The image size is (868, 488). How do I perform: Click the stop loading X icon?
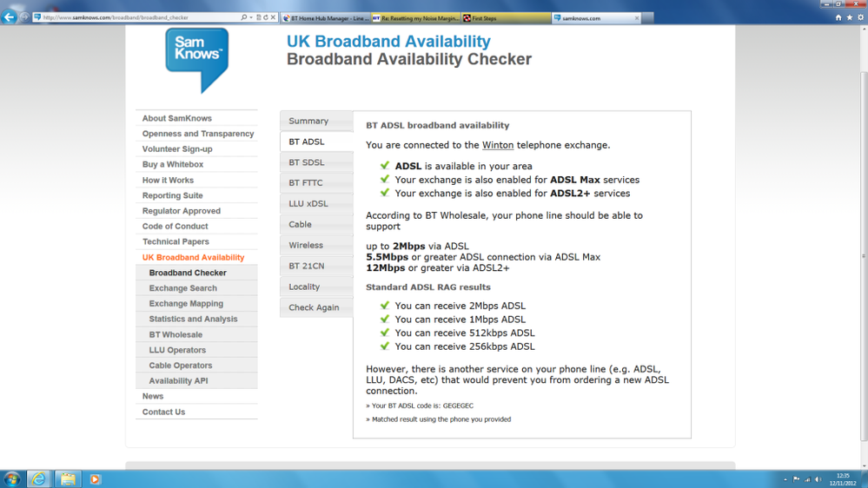pyautogui.click(x=273, y=17)
